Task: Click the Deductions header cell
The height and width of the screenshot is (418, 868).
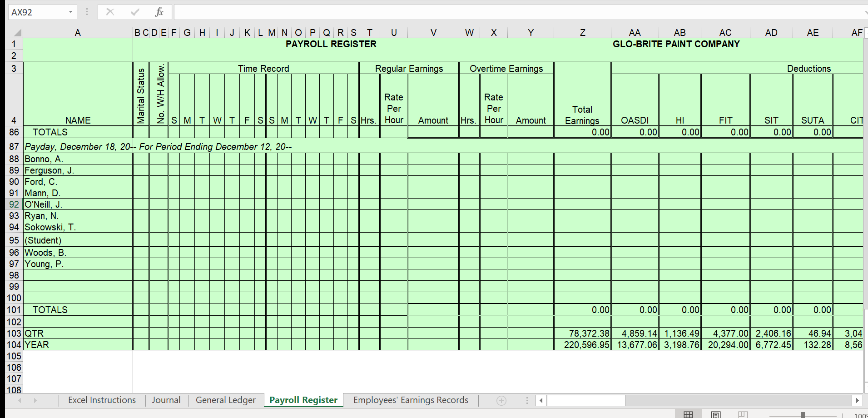Action: click(x=809, y=68)
